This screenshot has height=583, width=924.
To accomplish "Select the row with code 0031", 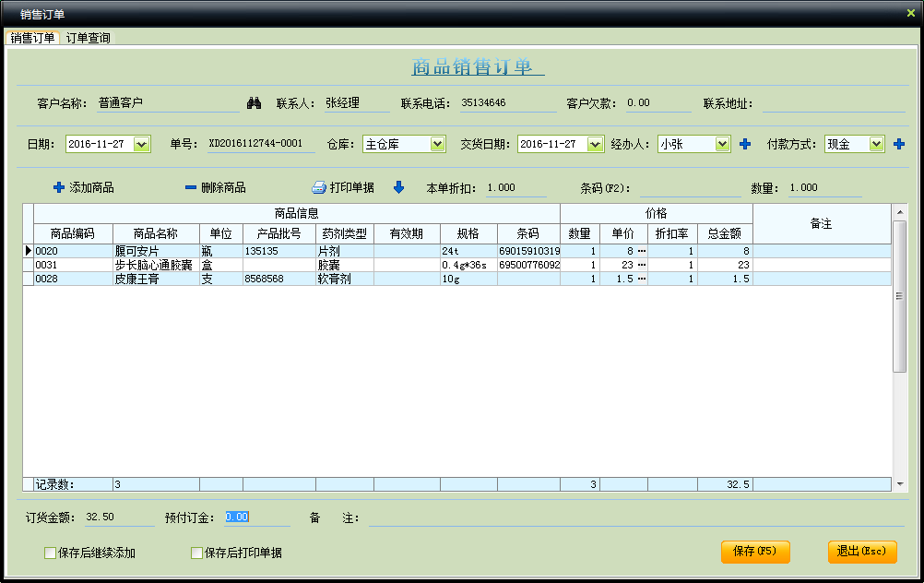I will click(x=456, y=266).
